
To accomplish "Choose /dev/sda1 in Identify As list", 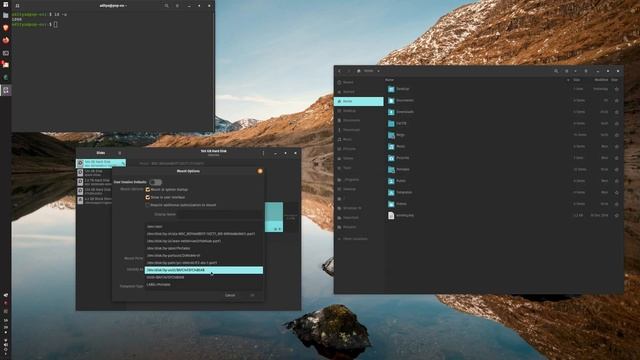I will click(204, 227).
